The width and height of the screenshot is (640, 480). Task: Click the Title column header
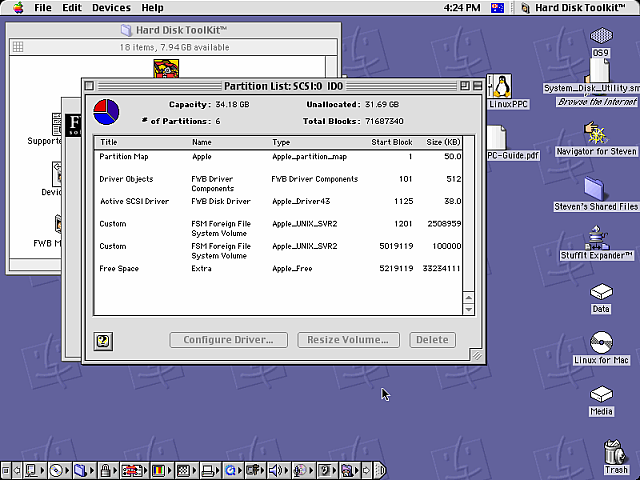pos(109,142)
